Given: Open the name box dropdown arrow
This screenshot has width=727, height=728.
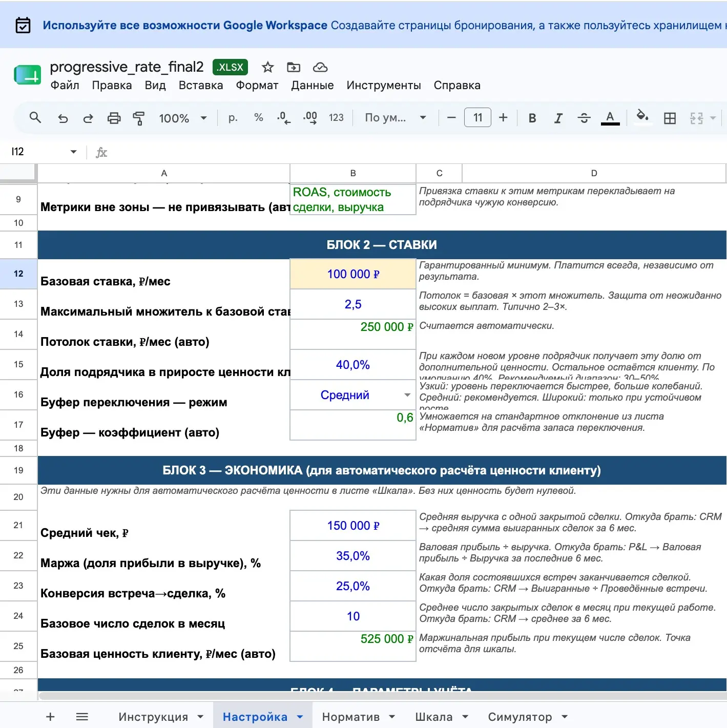Looking at the screenshot, I should 73,152.
